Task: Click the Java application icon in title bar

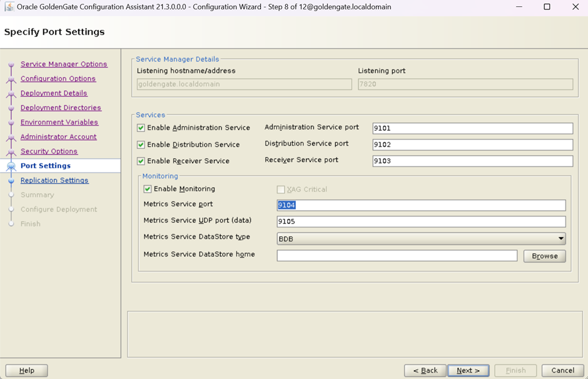Action: (x=9, y=7)
